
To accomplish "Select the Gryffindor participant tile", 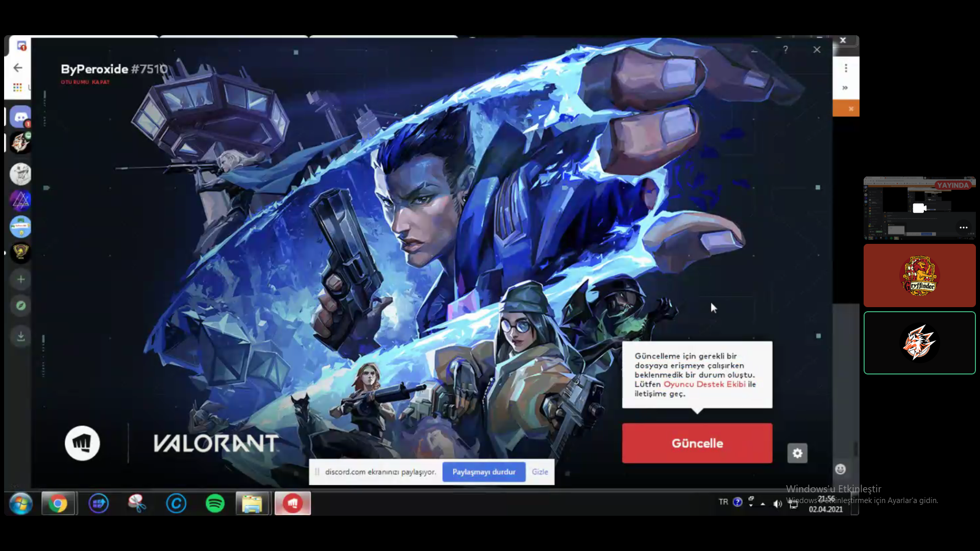I will (919, 275).
